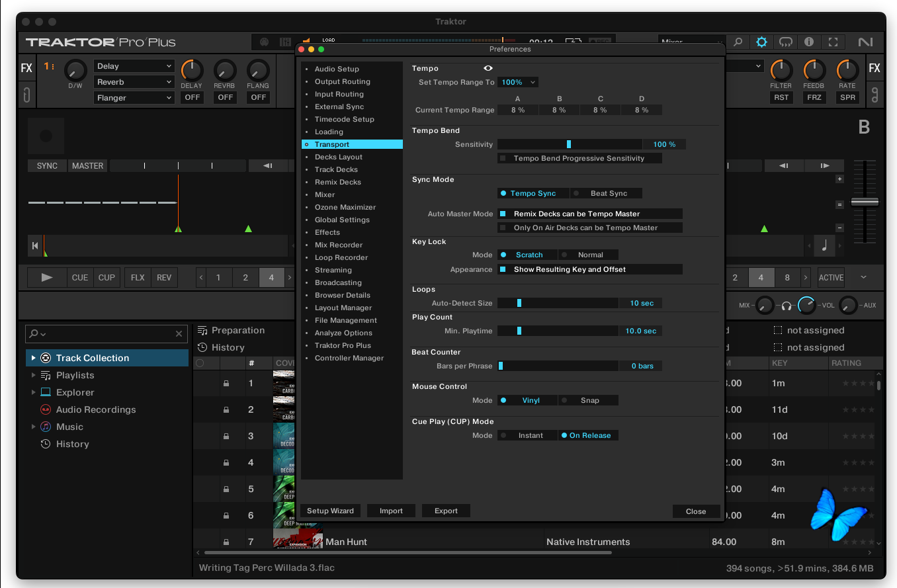Viewport: 897px width, 588px height.
Task: Click the MASTER button on deck A
Action: pyautogui.click(x=88, y=166)
